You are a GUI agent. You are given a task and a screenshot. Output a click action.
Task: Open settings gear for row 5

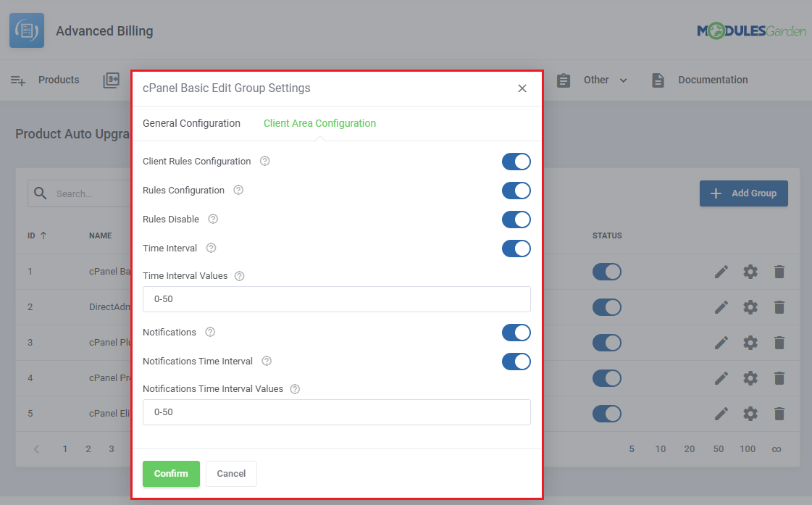tap(750, 413)
